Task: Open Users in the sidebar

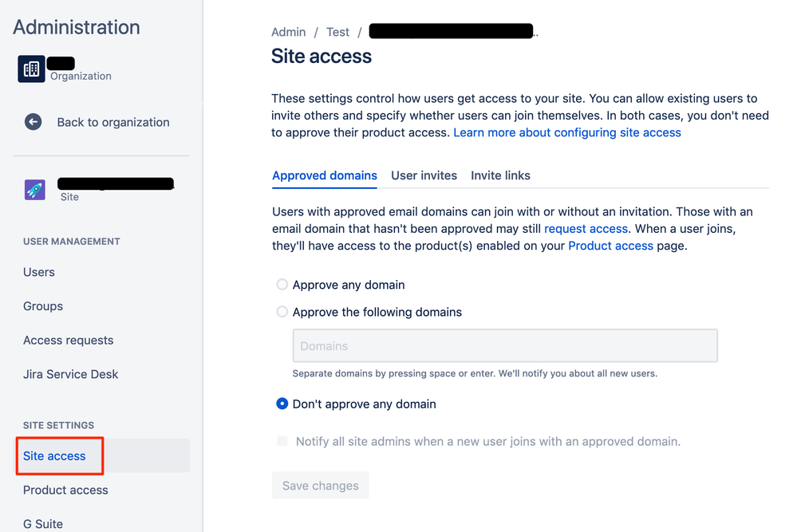Action: pos(39,272)
